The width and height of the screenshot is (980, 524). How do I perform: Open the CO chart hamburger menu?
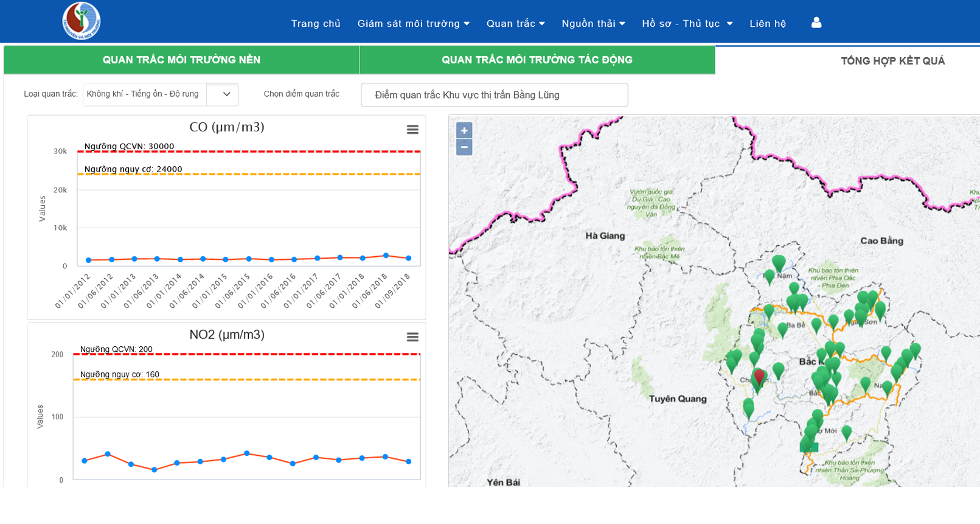412,130
